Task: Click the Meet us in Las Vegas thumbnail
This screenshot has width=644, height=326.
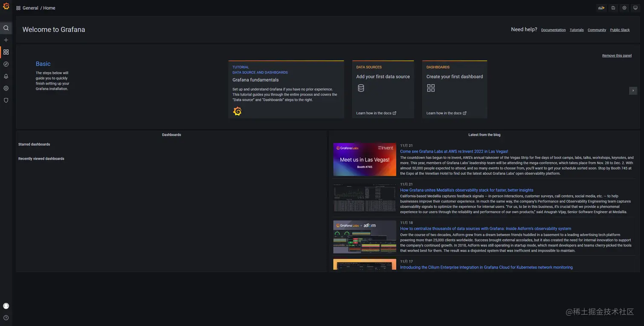Action: 365,160
